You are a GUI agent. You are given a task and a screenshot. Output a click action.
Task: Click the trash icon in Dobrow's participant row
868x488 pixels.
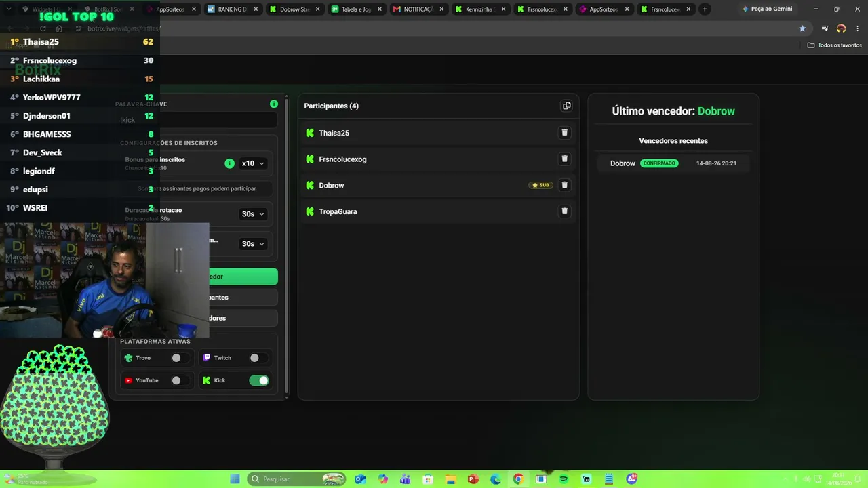pos(564,185)
